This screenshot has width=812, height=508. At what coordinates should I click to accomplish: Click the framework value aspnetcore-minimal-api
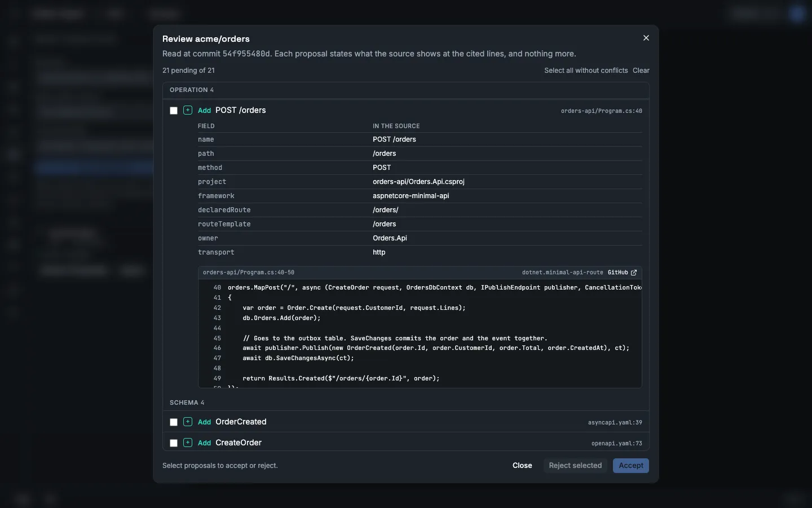tap(411, 196)
